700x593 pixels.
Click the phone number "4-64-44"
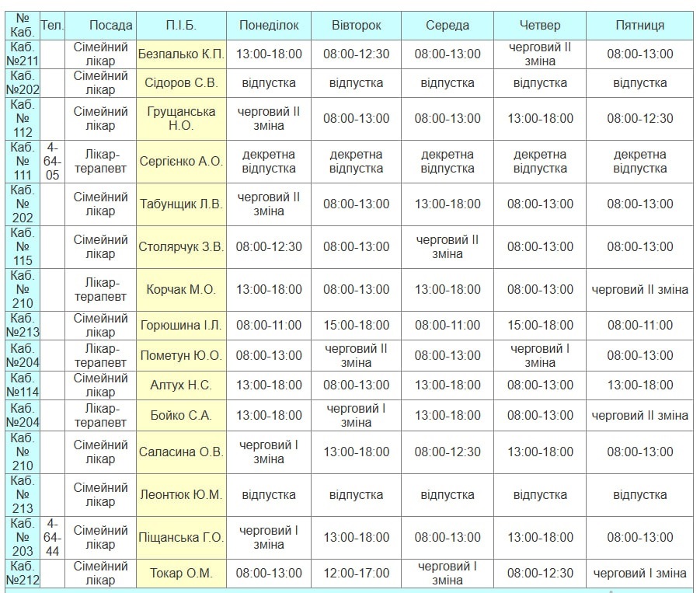52,538
